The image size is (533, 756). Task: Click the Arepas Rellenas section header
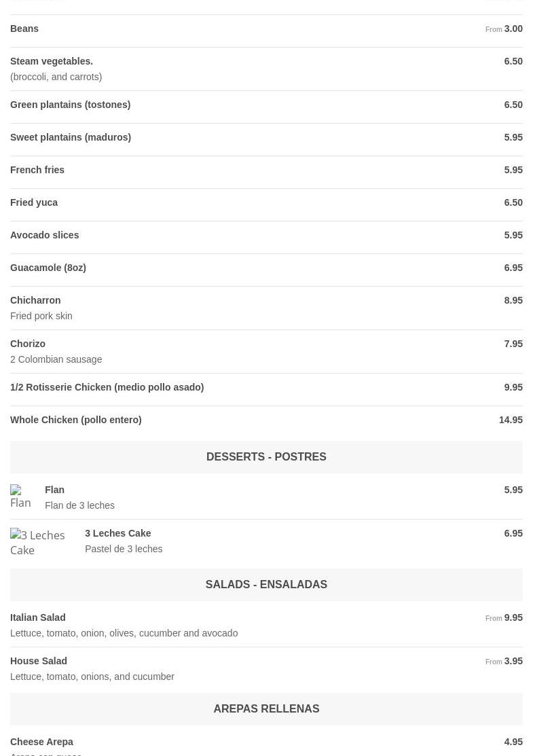(266, 709)
